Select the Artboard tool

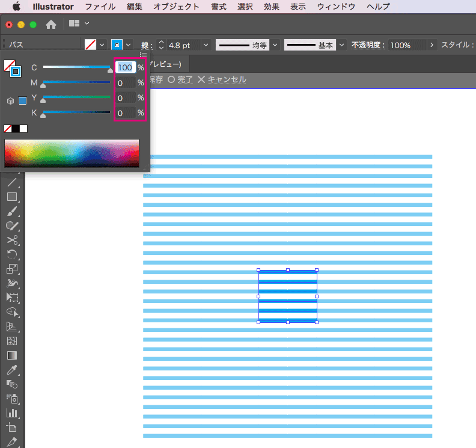12,428
